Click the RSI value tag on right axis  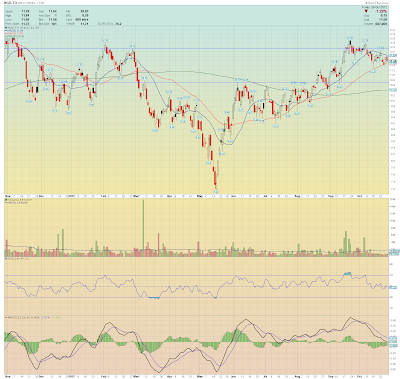pos(394,287)
